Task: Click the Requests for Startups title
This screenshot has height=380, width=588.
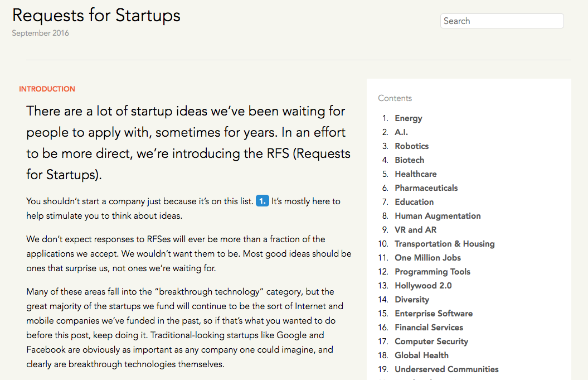Action: click(x=96, y=15)
